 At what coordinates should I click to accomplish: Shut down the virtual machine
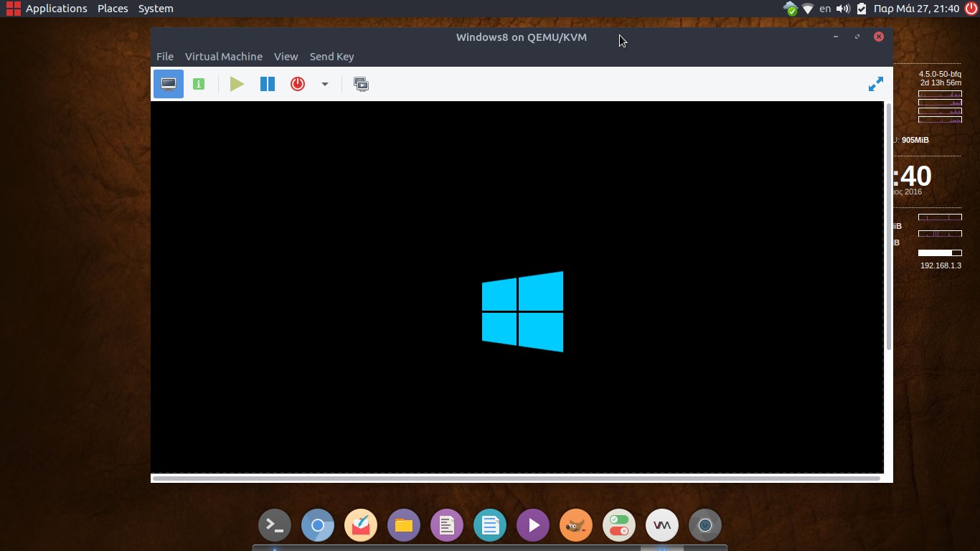click(x=298, y=84)
